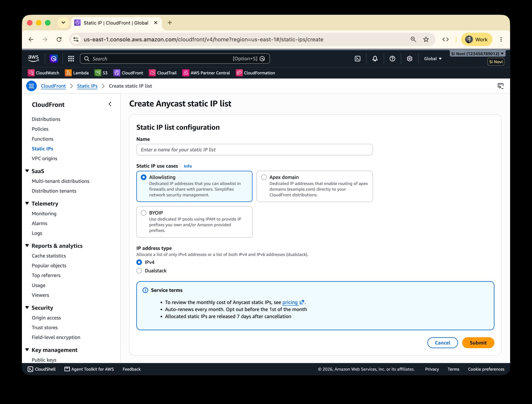Screen dimensions: 532x404
Task: Collapse the Reports & analytics section
Action: tap(27, 246)
